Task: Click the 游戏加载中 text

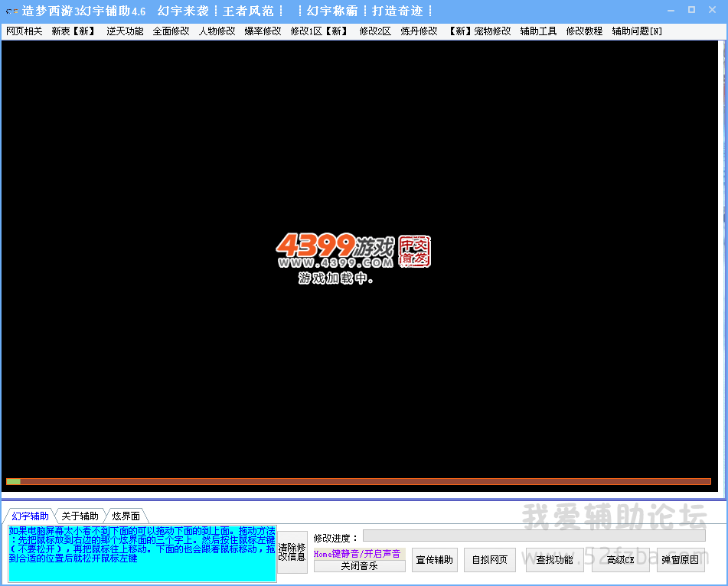Action: point(335,278)
